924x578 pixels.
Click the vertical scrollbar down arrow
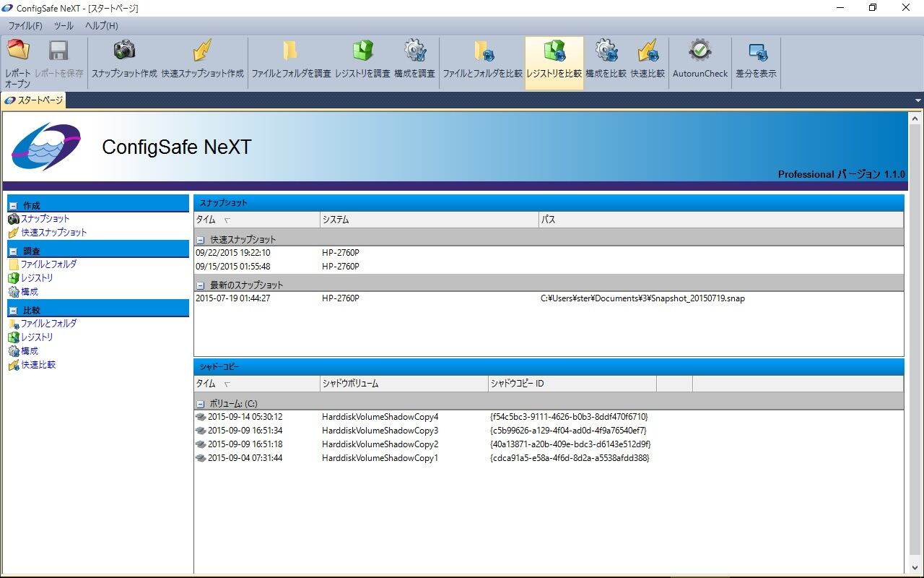tap(915, 568)
